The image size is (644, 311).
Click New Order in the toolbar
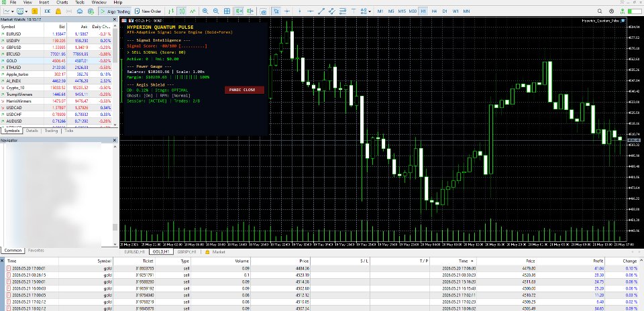pyautogui.click(x=148, y=11)
